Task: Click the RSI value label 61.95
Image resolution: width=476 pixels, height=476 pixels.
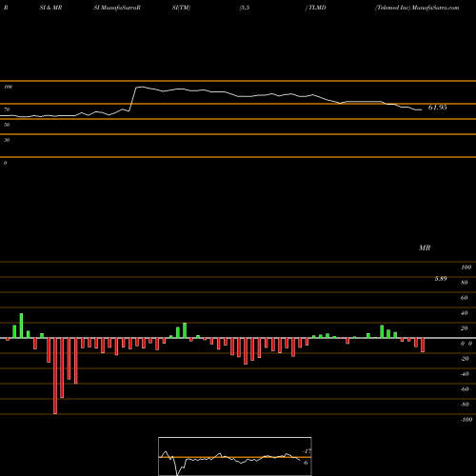Action: tap(437, 108)
